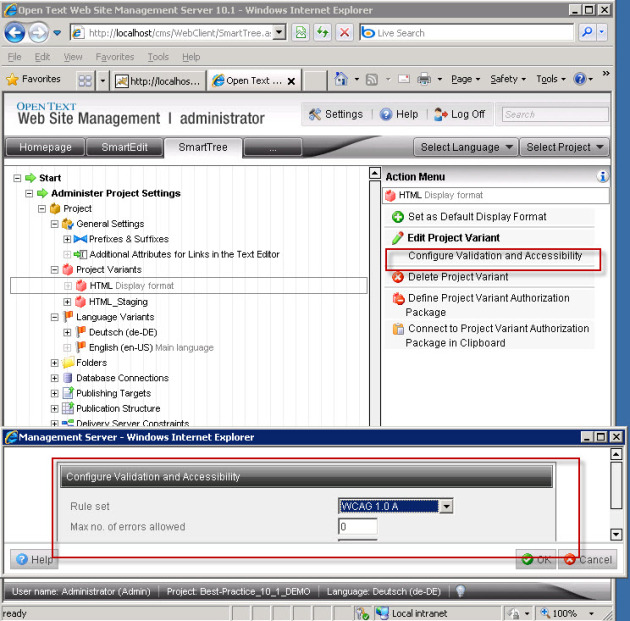The width and height of the screenshot is (630, 621).
Task: Click the Quick Tabs grid icon
Action: [85, 81]
